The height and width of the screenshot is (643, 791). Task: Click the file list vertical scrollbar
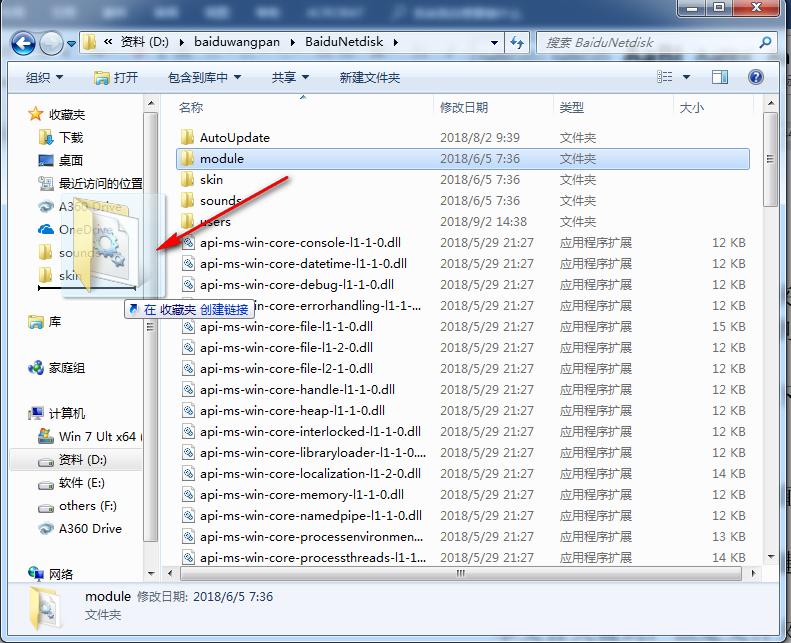click(x=769, y=350)
